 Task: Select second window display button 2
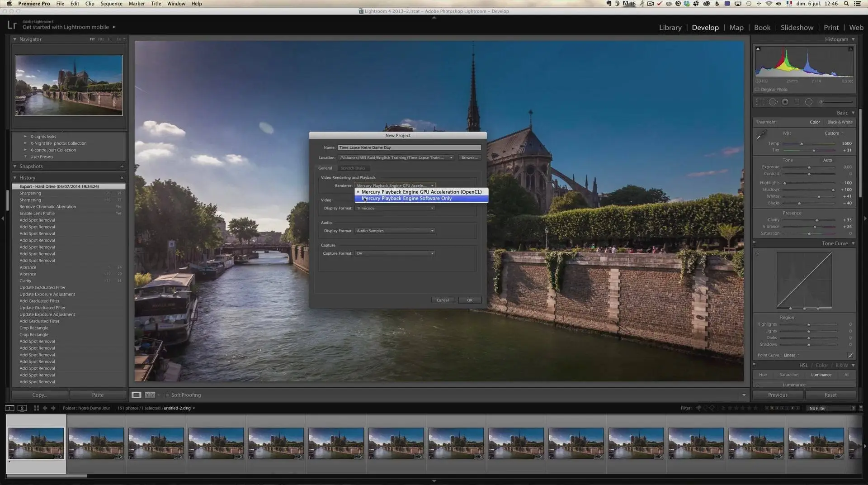(22, 408)
